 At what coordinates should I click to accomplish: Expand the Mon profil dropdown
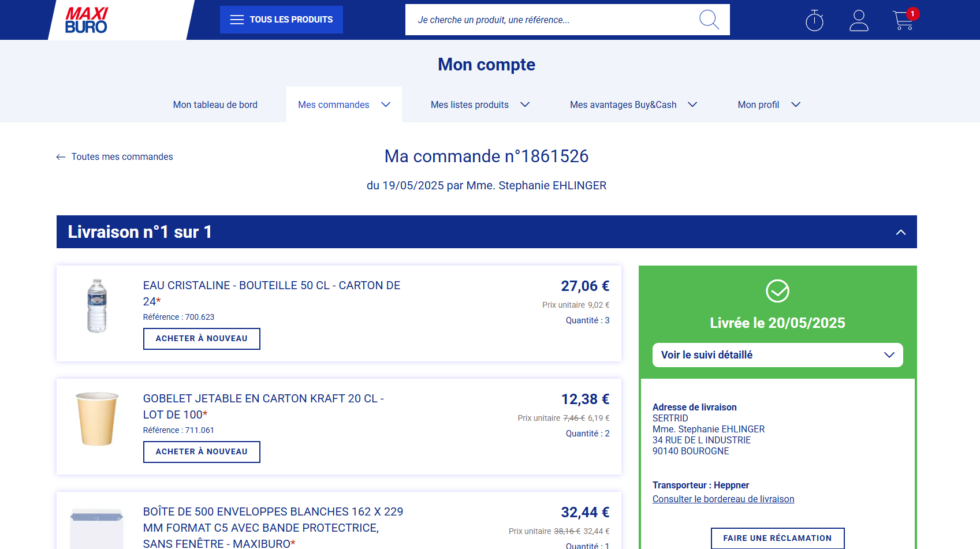click(795, 104)
